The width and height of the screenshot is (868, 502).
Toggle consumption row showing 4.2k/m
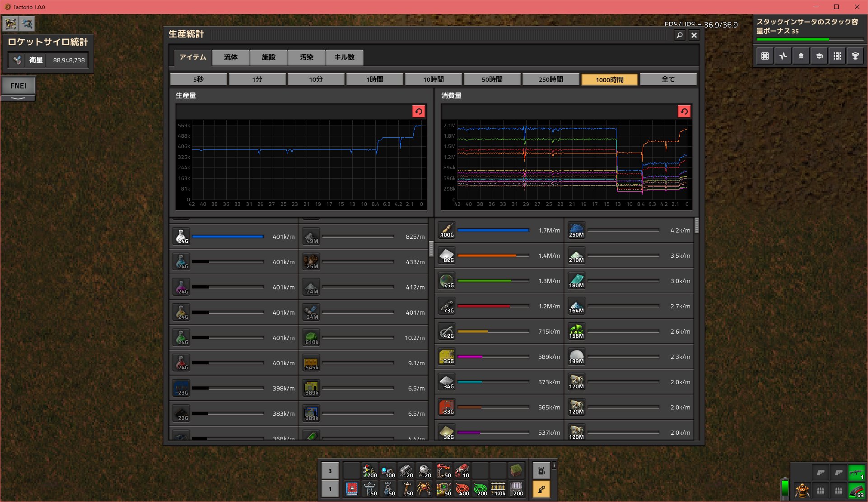(x=630, y=230)
